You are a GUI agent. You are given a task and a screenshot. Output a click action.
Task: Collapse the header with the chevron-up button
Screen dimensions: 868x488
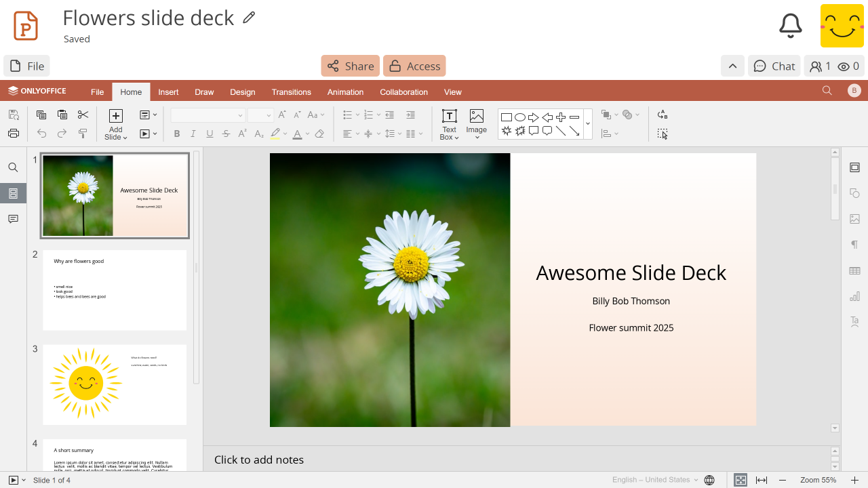click(732, 66)
